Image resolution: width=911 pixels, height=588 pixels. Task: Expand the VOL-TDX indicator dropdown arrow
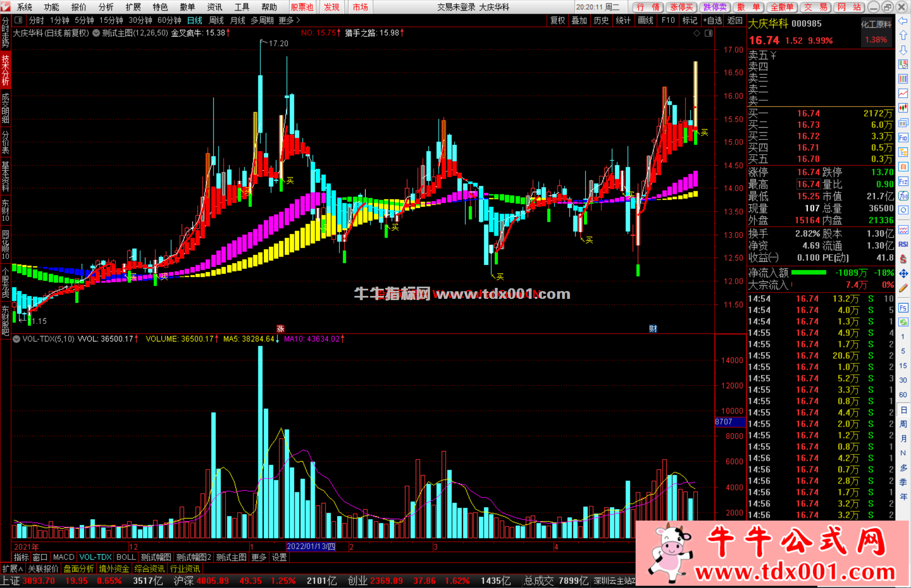click(16, 339)
